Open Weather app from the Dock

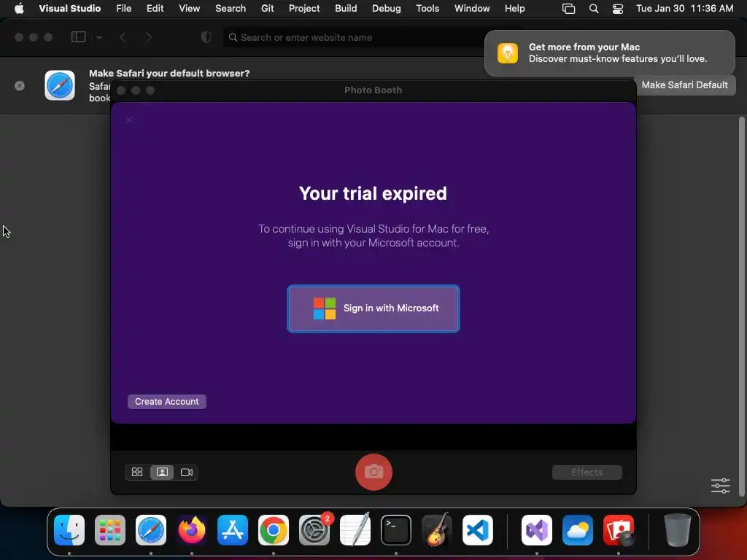[x=578, y=530]
